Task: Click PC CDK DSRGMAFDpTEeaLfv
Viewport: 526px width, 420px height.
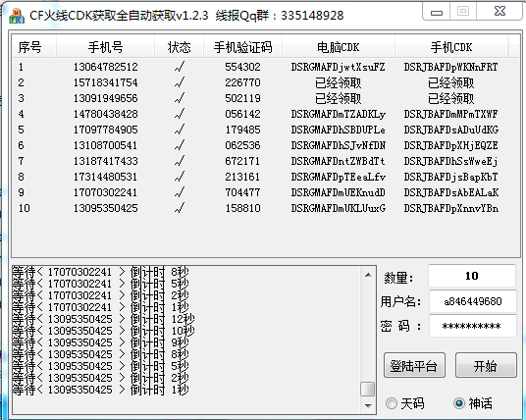Action: tap(339, 177)
